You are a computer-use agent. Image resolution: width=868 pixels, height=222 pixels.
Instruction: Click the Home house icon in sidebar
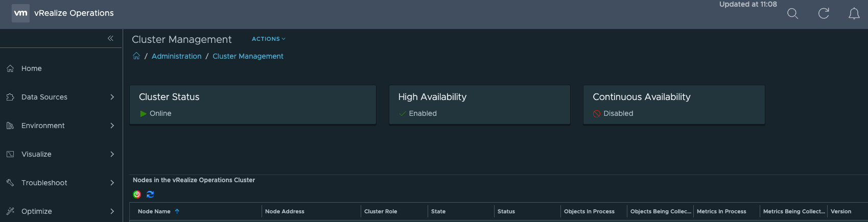[x=10, y=68]
